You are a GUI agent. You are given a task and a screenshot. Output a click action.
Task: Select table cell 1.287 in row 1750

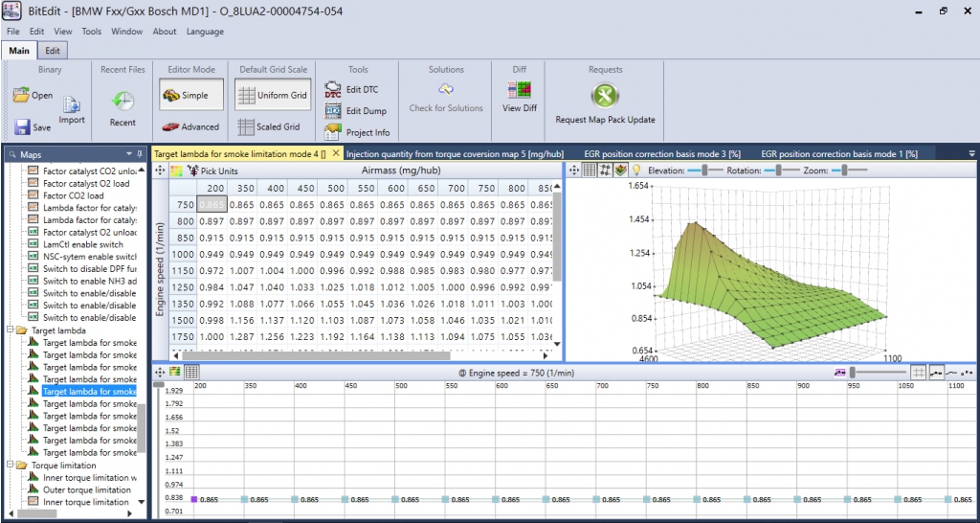click(x=240, y=336)
